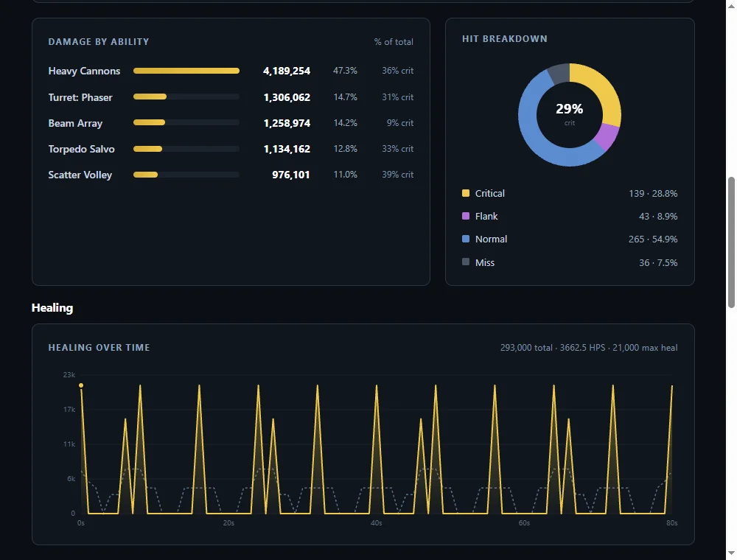737x560 pixels.
Task: Select the Heavy Cannons ability name
Action: (84, 71)
